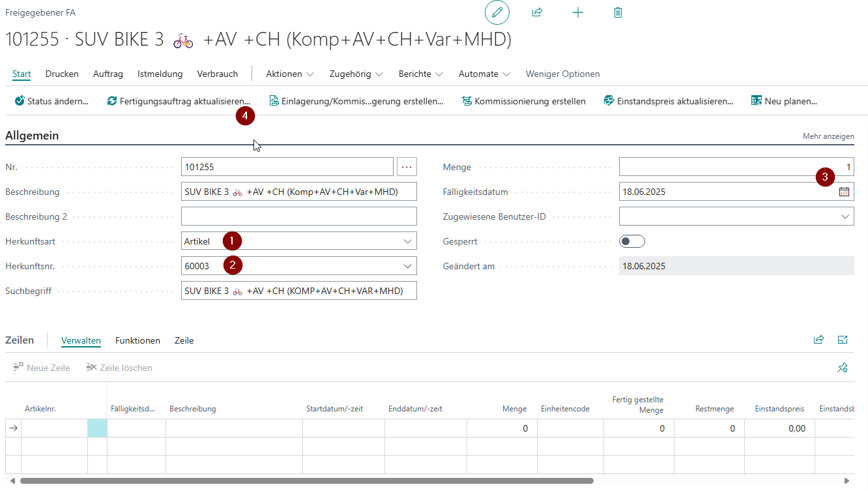The height and width of the screenshot is (489, 868).
Task: Click the plus icon to create new
Action: click(x=577, y=12)
